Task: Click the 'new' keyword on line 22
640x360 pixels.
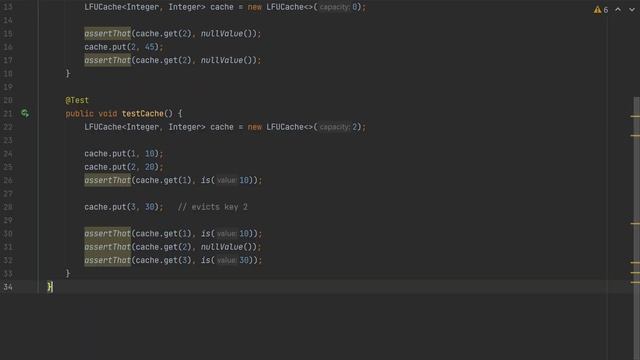Action: pos(255,127)
